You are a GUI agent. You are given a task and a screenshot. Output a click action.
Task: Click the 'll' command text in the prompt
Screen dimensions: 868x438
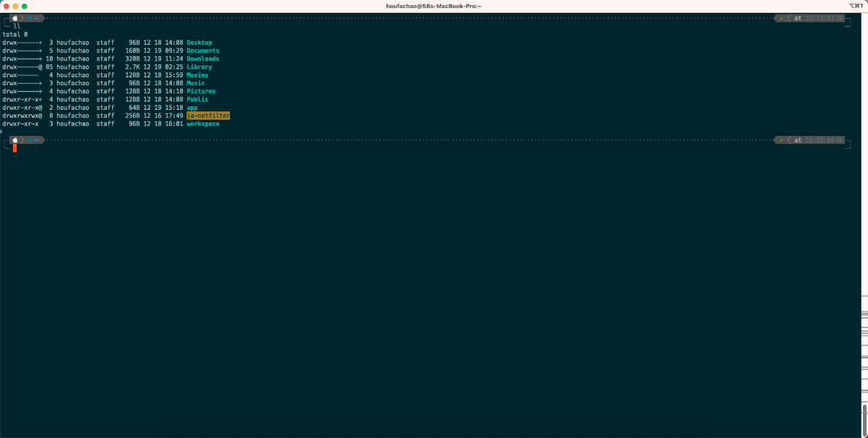(17, 25)
